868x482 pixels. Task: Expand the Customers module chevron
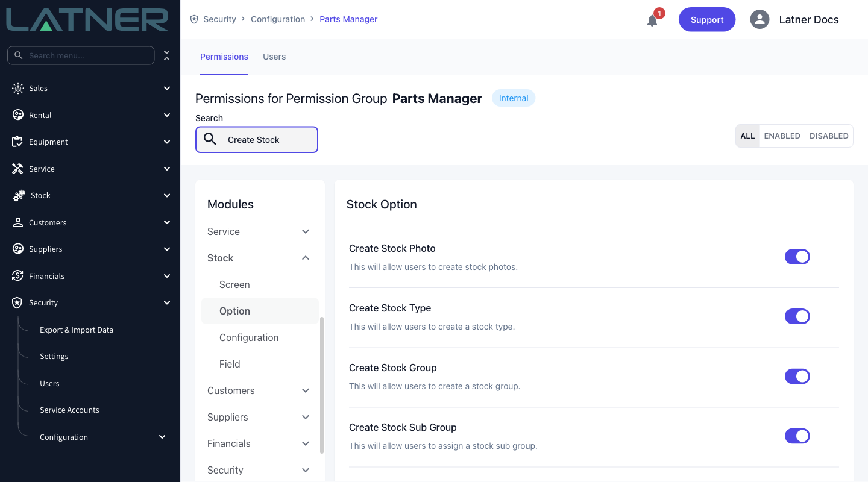pos(306,390)
